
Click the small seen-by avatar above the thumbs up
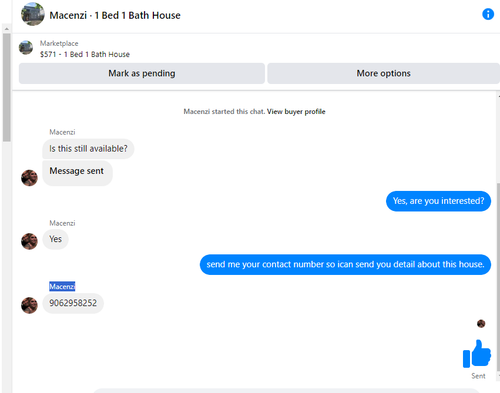(x=481, y=323)
